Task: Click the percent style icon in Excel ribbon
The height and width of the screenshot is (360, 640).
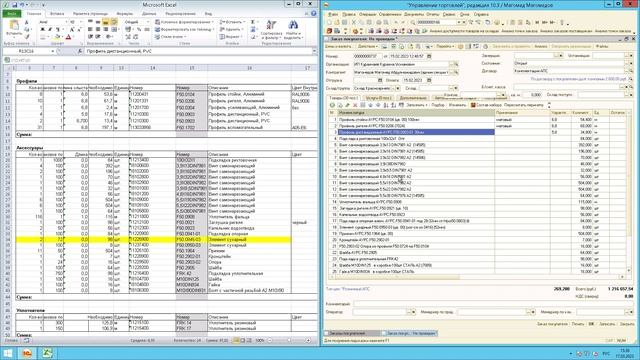Action: [139, 29]
